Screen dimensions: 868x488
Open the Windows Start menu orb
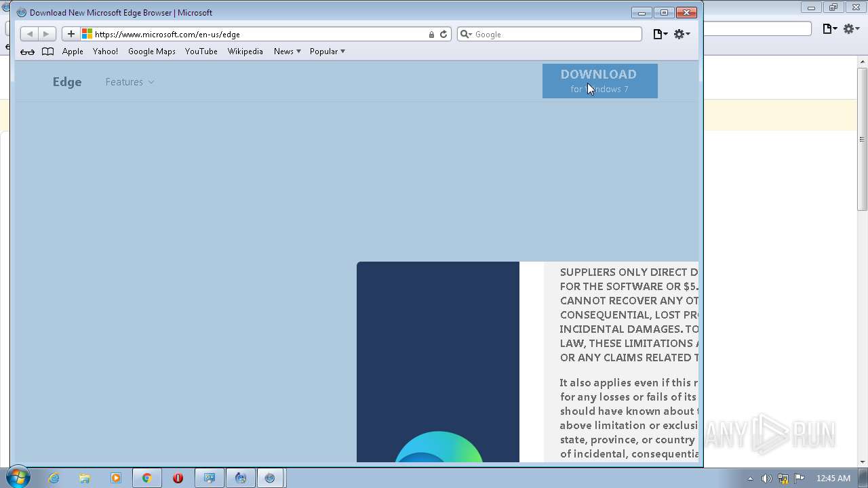[18, 477]
